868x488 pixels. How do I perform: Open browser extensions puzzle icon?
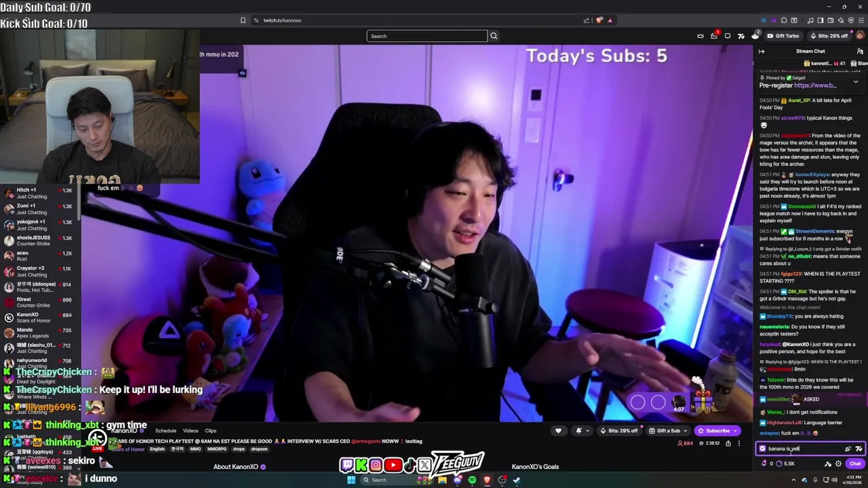[x=783, y=20]
